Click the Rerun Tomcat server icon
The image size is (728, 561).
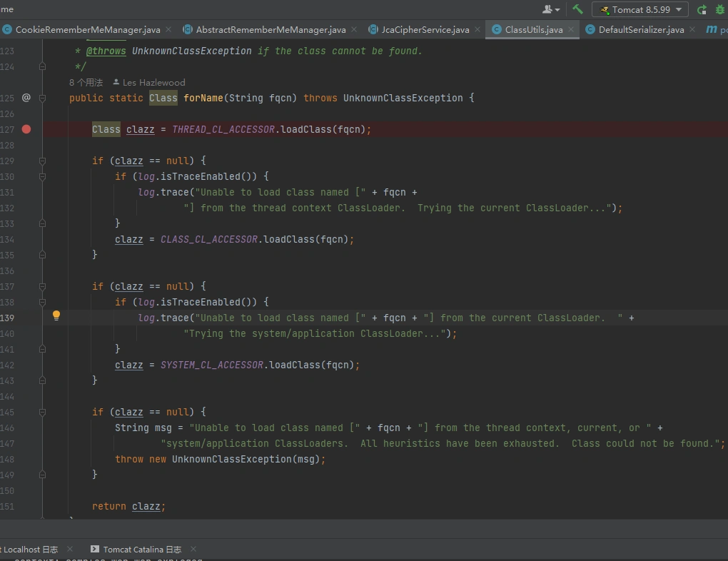click(702, 9)
